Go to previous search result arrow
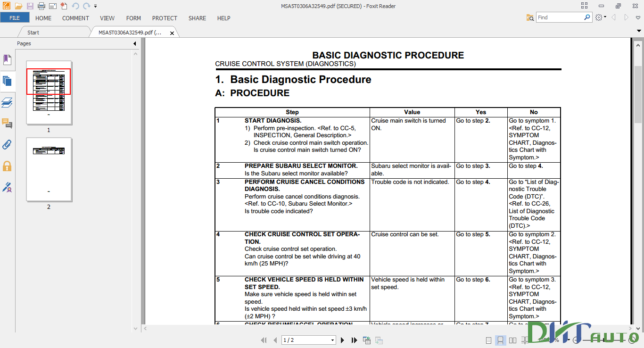The image size is (644, 348). click(614, 17)
